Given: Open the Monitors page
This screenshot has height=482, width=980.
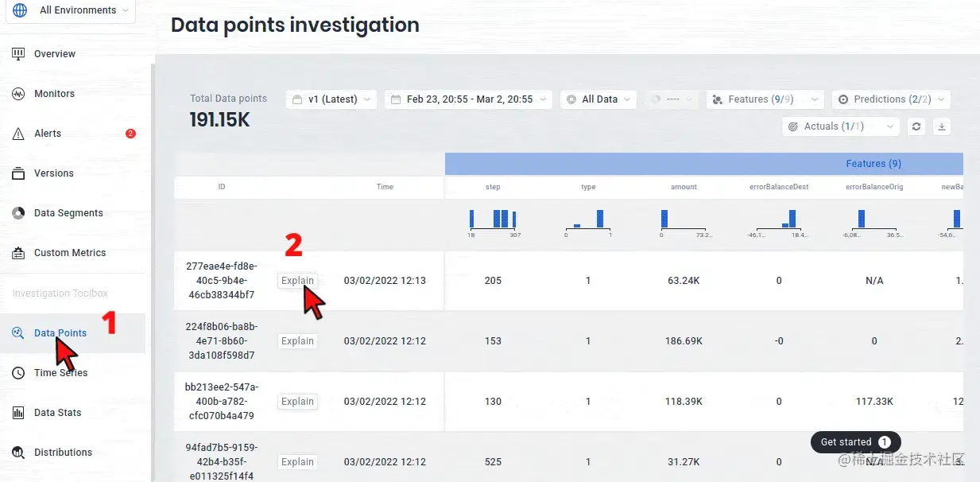Looking at the screenshot, I should [x=54, y=94].
